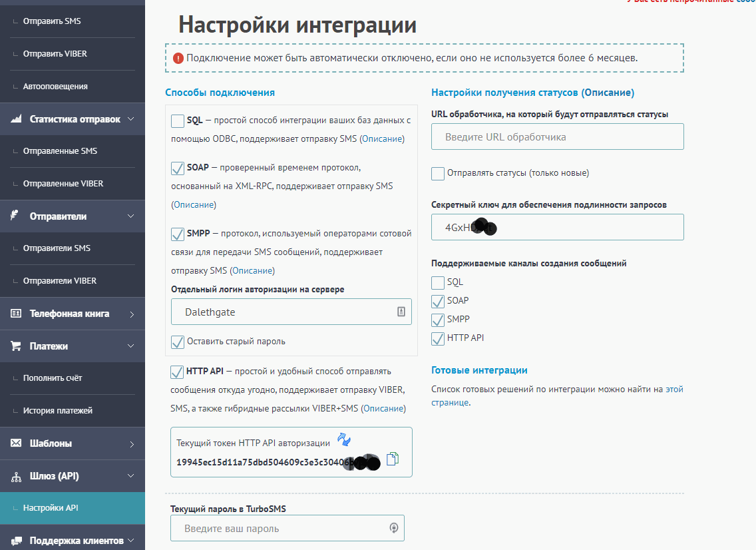Open the Описание link for SOAP

(194, 204)
